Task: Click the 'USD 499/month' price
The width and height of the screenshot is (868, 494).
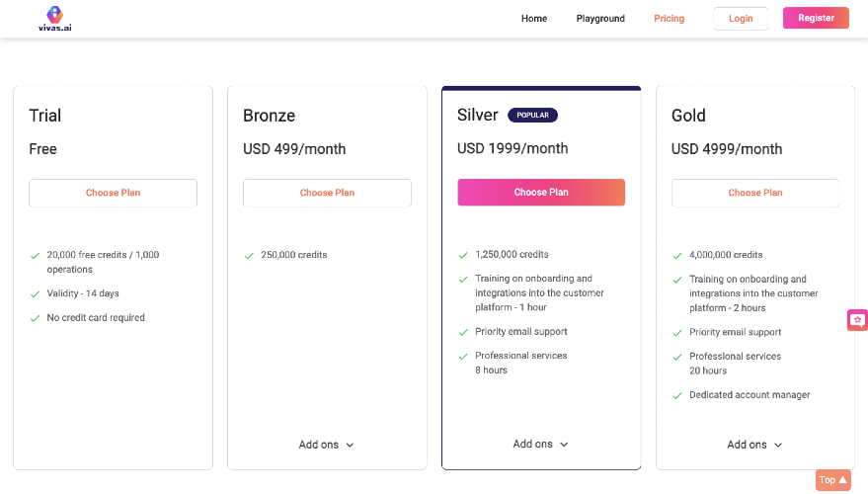Action: [x=294, y=149]
